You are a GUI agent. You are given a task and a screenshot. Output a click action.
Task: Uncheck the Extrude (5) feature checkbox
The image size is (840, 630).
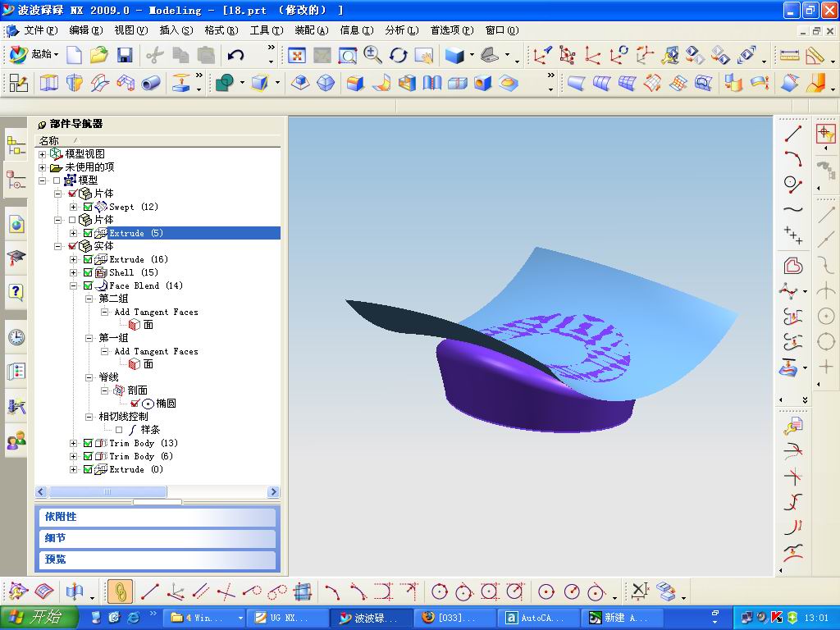coord(88,233)
